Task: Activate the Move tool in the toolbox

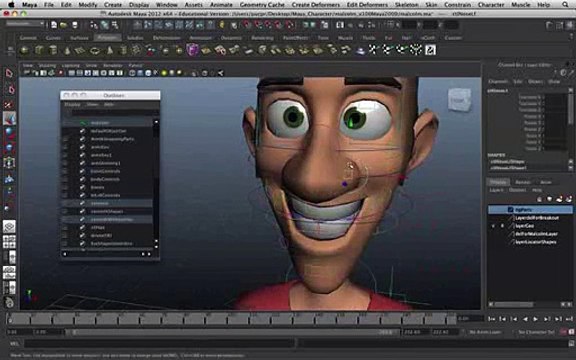Action: point(9,118)
